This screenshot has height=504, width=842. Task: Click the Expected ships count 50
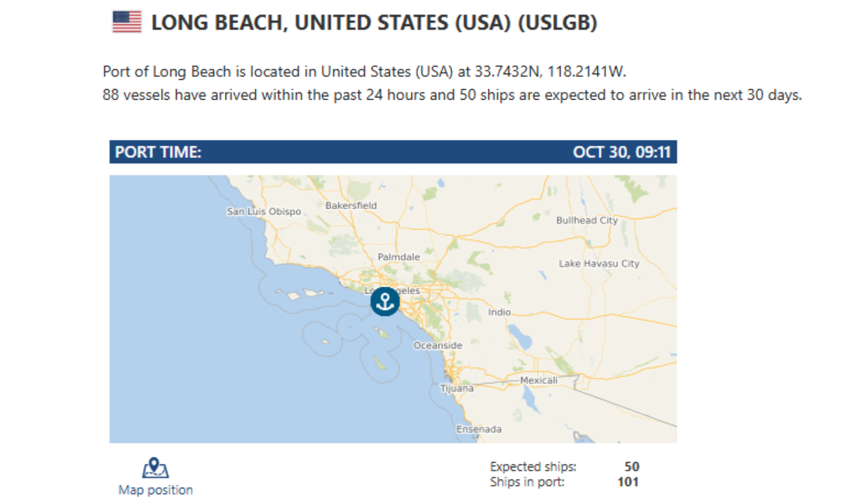[x=632, y=467]
